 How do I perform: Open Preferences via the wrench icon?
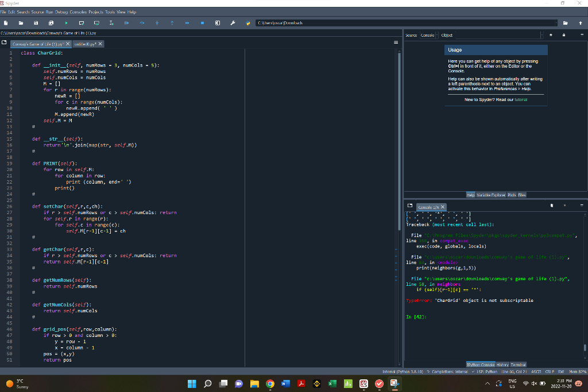(233, 23)
